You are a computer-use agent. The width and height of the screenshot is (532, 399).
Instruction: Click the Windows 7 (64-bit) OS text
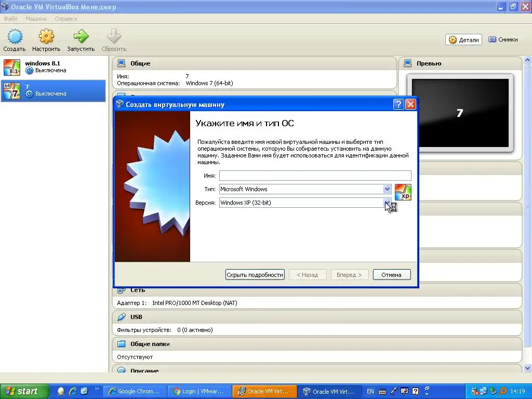(209, 83)
